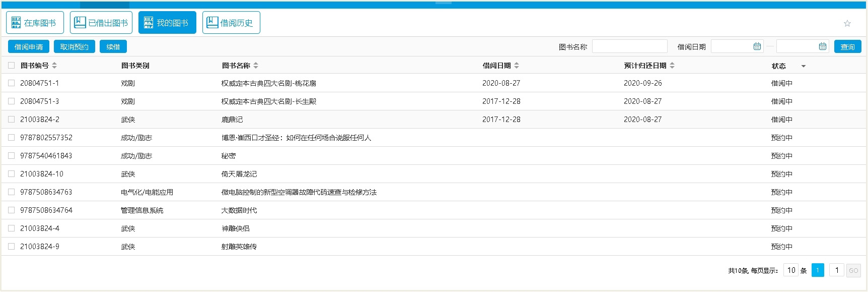Sort by 预计归还日期 column arrows
The width and height of the screenshot is (868, 292).
point(672,66)
